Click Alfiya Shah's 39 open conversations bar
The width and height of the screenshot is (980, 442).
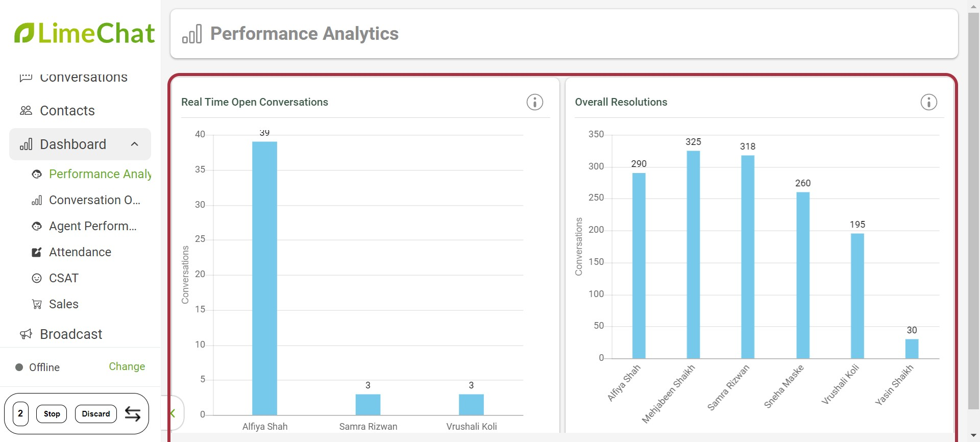point(264,278)
